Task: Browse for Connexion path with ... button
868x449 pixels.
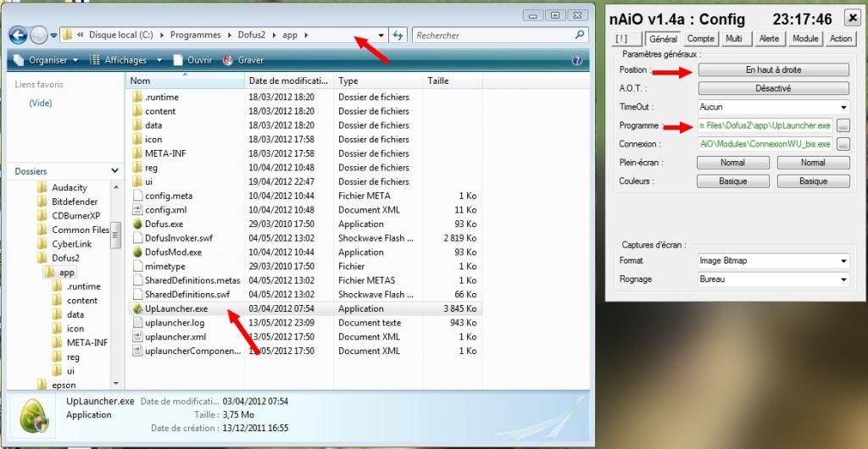Action: tap(843, 145)
